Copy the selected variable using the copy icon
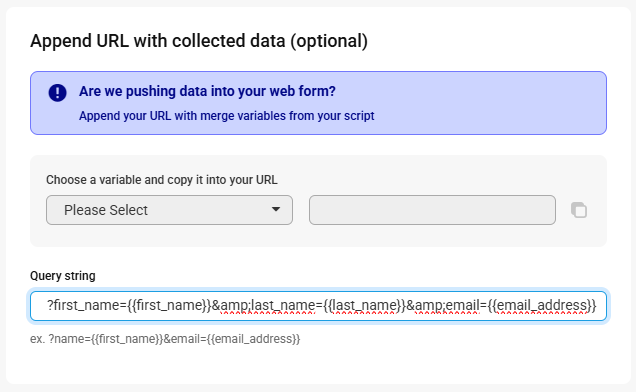 pyautogui.click(x=579, y=210)
